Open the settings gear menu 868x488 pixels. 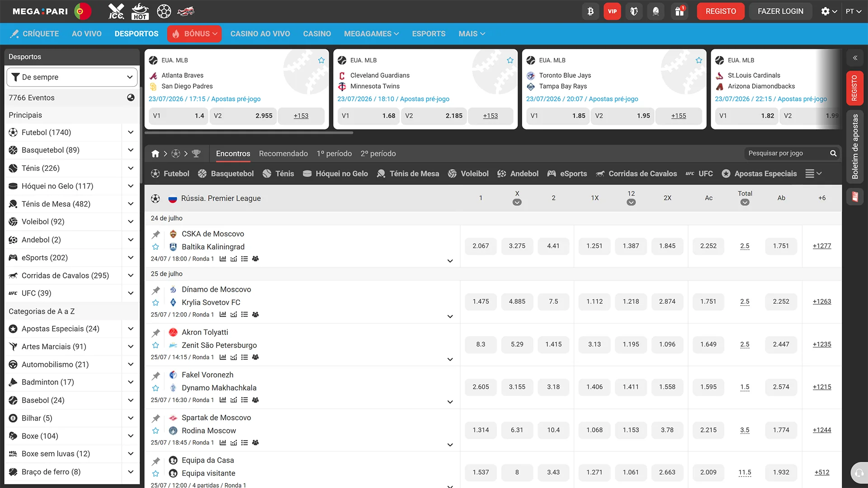[829, 11]
